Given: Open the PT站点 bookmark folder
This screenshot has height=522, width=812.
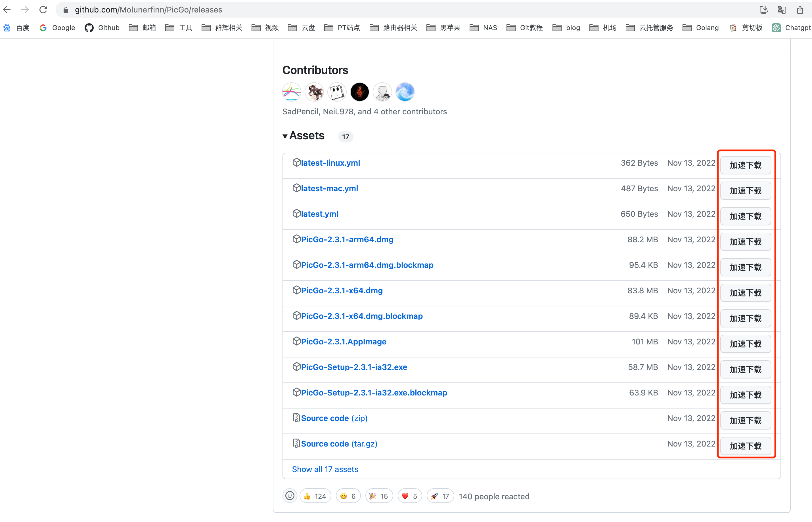Looking at the screenshot, I should click(x=342, y=28).
